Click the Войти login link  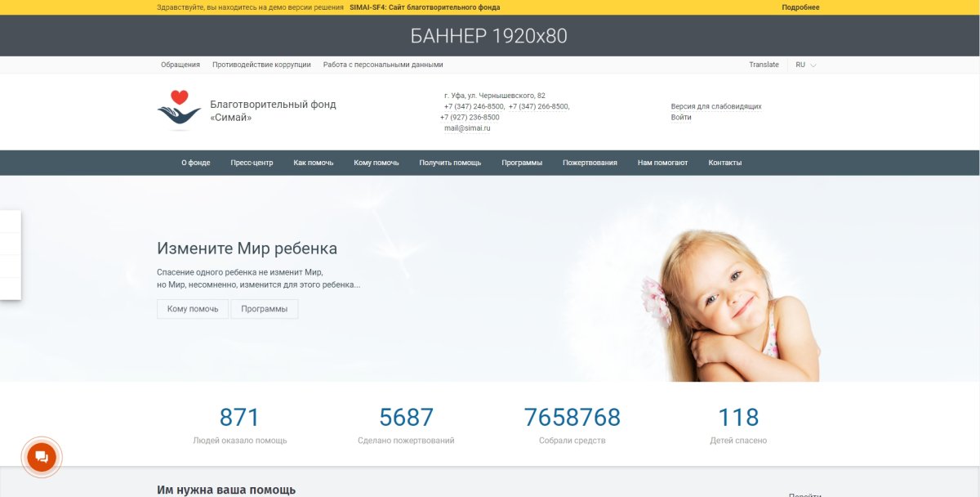click(681, 118)
